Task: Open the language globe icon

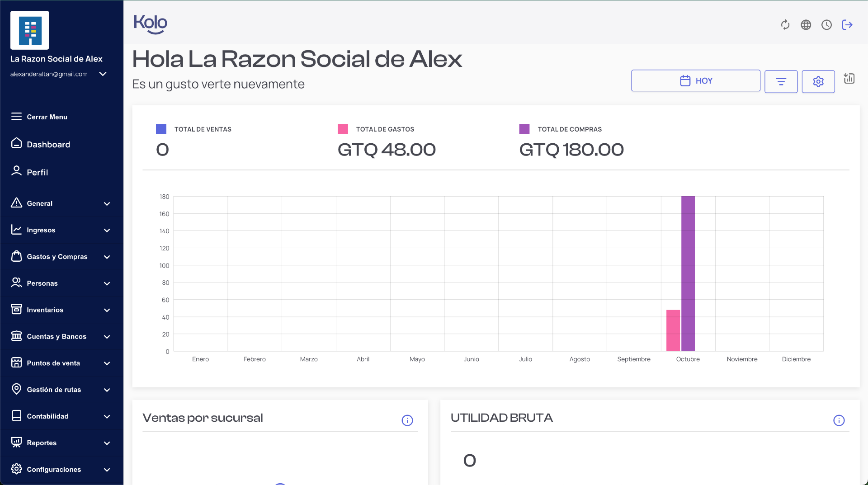Action: coord(806,25)
